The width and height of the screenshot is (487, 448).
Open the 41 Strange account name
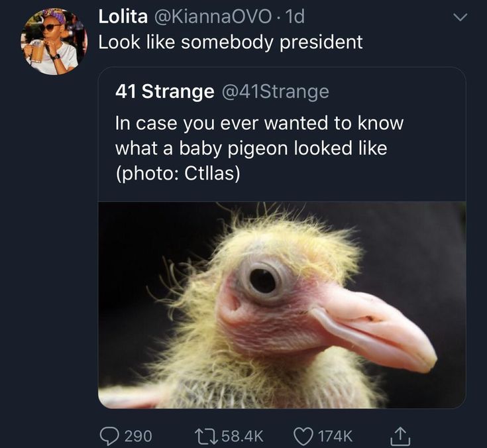click(164, 91)
